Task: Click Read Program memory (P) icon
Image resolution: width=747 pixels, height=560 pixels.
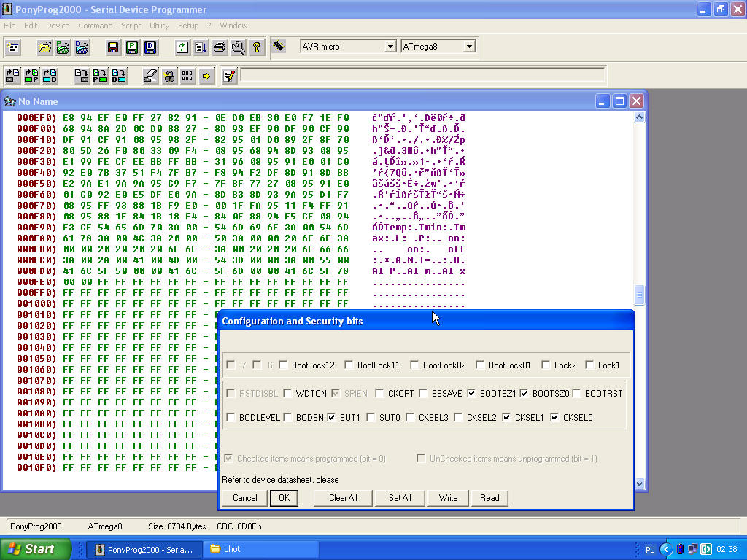Action: pyautogui.click(x=31, y=76)
